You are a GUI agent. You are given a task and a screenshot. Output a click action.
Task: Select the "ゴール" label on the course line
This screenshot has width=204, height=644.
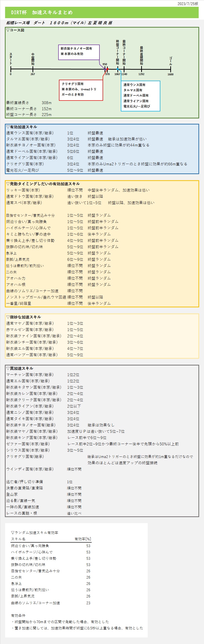click(171, 61)
